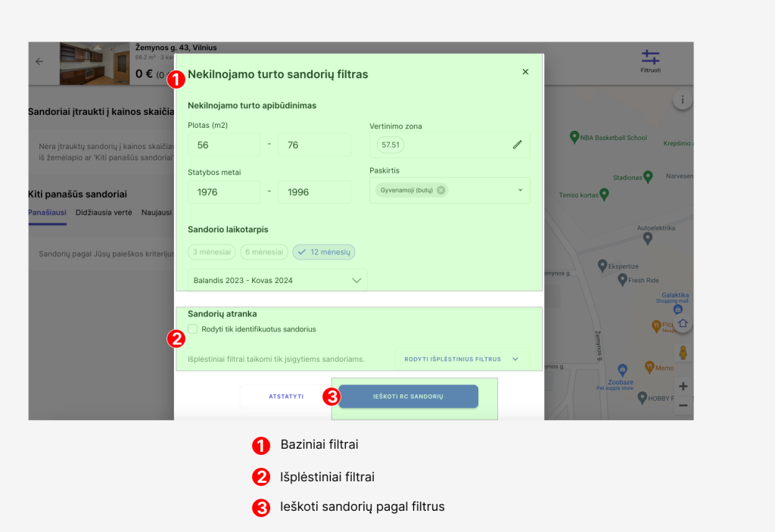Switch to the 'Didžiausia vertė' tab
This screenshot has width=775, height=532.
coord(104,213)
